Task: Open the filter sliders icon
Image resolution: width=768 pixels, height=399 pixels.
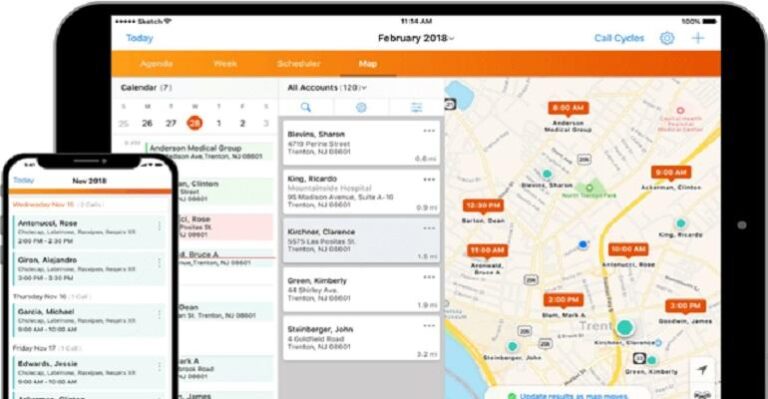Action: tap(416, 107)
